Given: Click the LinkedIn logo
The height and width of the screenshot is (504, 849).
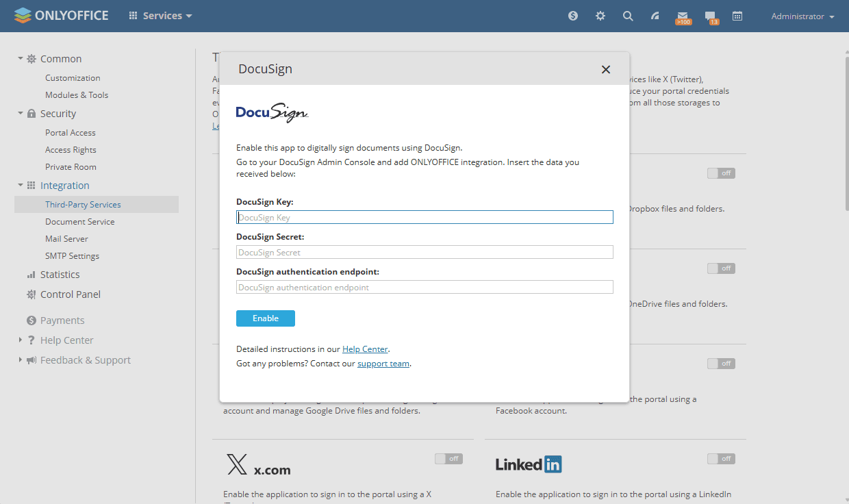Looking at the screenshot, I should pos(529,464).
